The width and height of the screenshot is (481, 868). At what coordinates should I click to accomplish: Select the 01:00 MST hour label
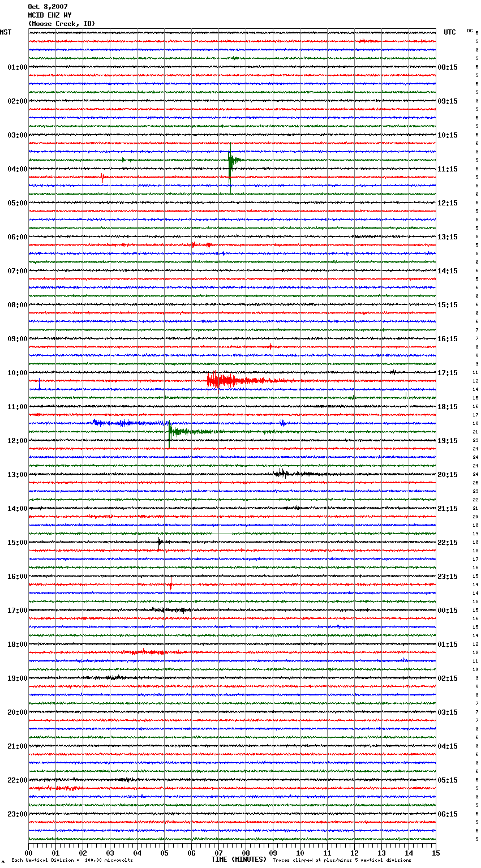click(x=18, y=67)
